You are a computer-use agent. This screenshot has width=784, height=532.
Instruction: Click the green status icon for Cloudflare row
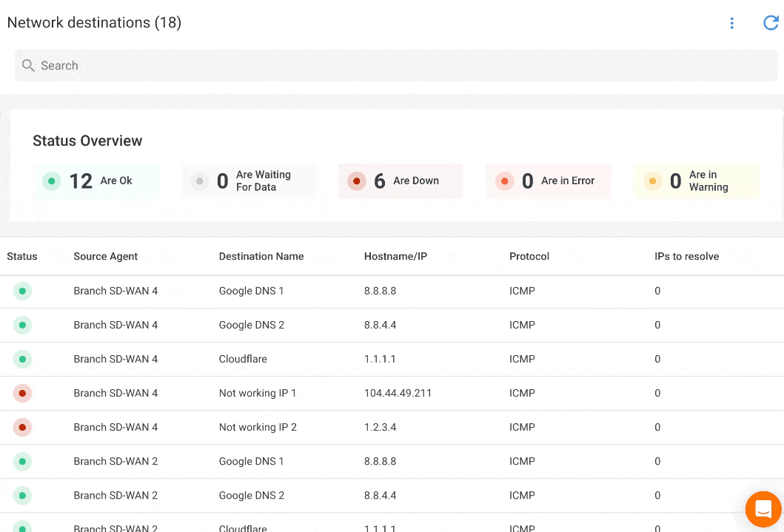click(22, 360)
